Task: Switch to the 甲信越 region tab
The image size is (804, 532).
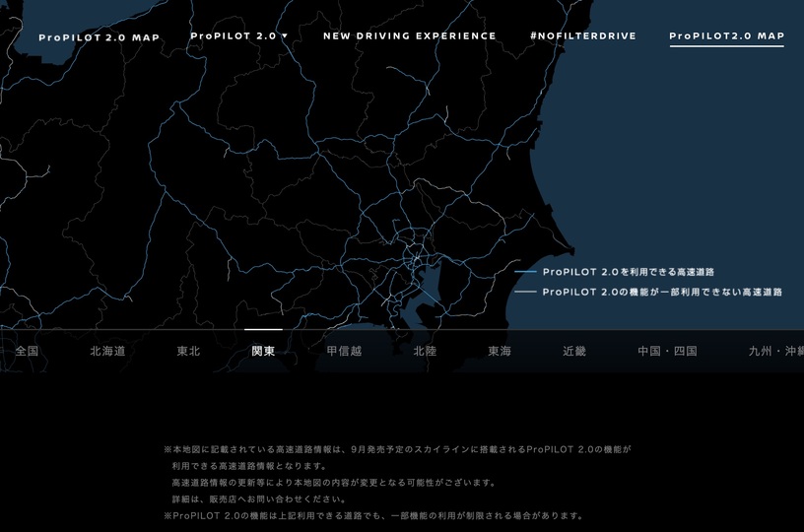Action: pos(344,351)
